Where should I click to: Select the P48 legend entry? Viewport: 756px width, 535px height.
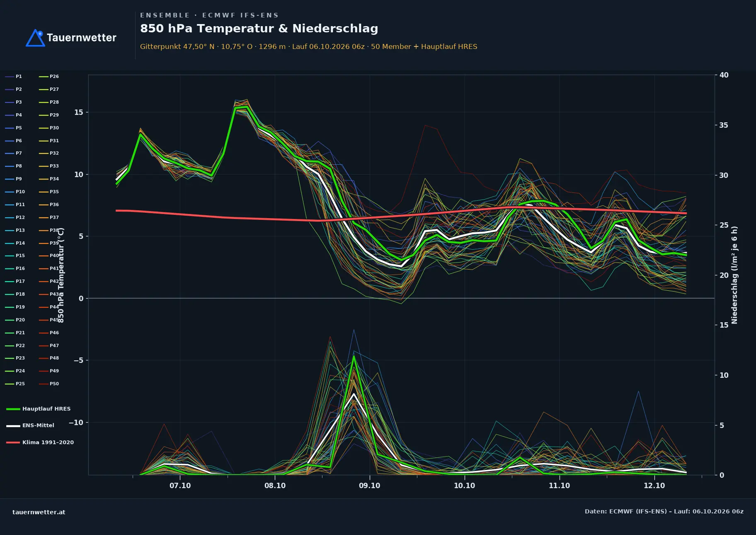click(x=49, y=358)
